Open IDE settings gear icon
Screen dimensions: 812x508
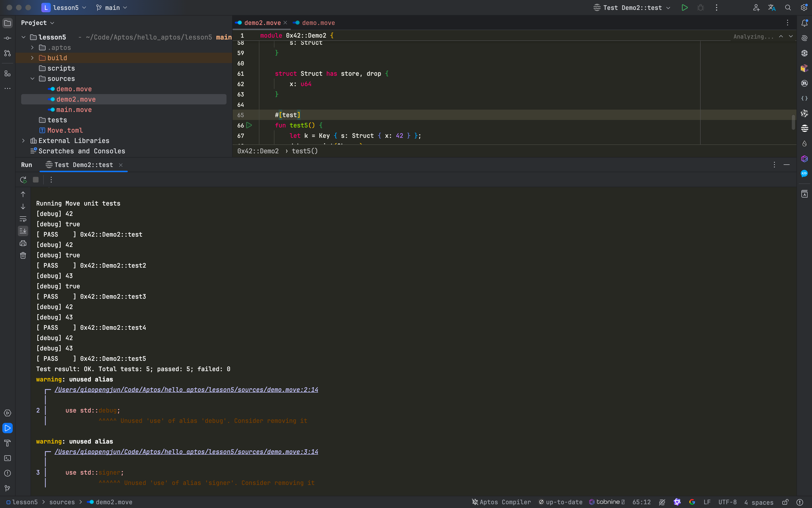click(804, 7)
